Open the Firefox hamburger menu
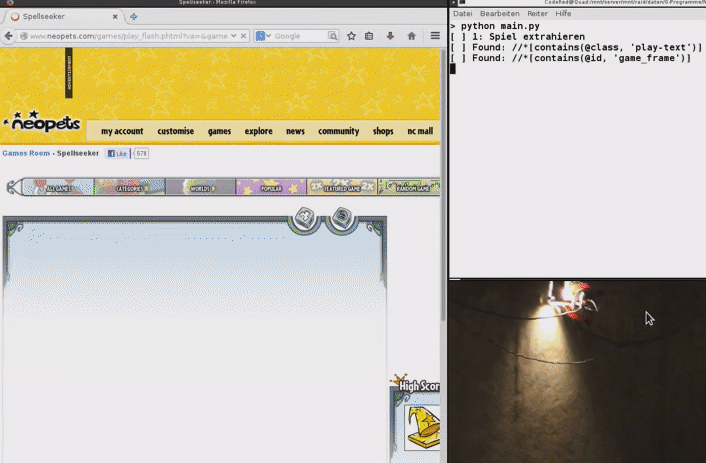This screenshot has height=463, width=706. pyautogui.click(x=434, y=36)
